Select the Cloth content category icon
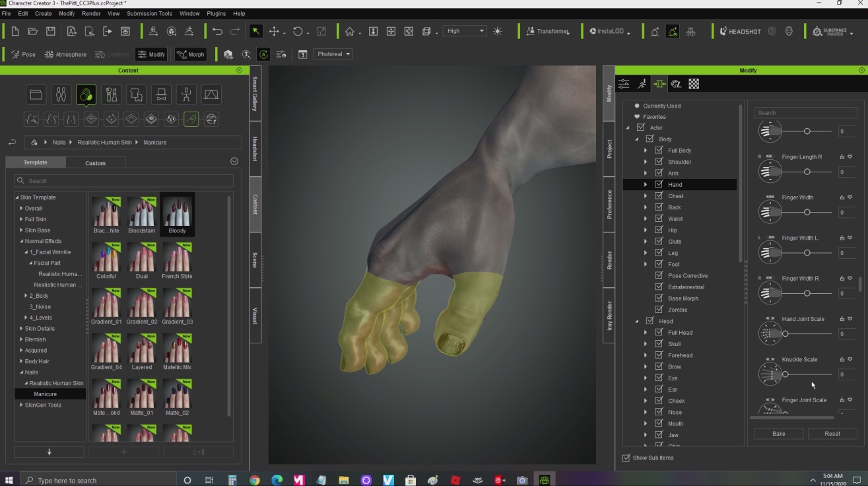 (x=136, y=95)
